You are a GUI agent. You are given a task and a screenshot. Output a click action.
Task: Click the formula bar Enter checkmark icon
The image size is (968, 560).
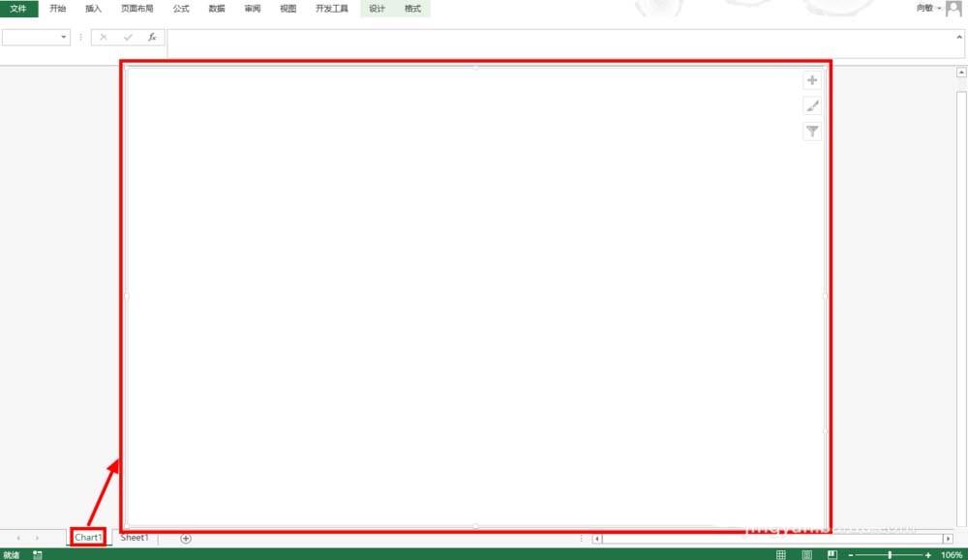coord(128,37)
